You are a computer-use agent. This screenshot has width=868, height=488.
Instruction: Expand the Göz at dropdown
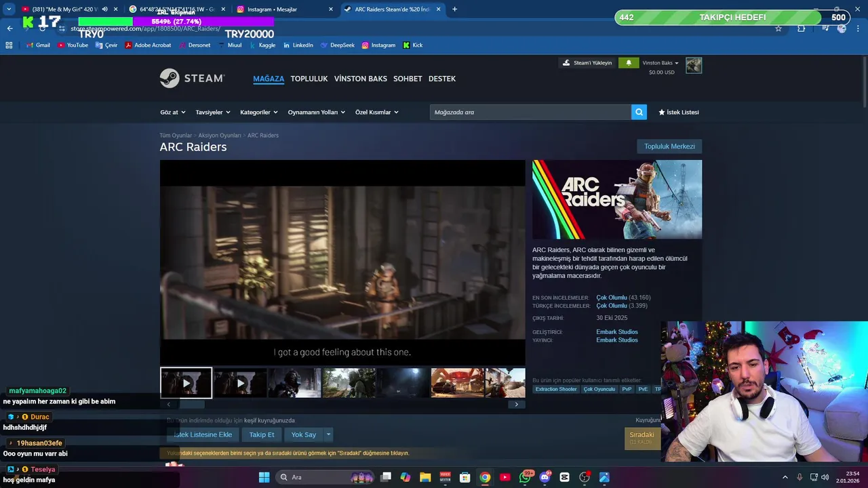(172, 113)
